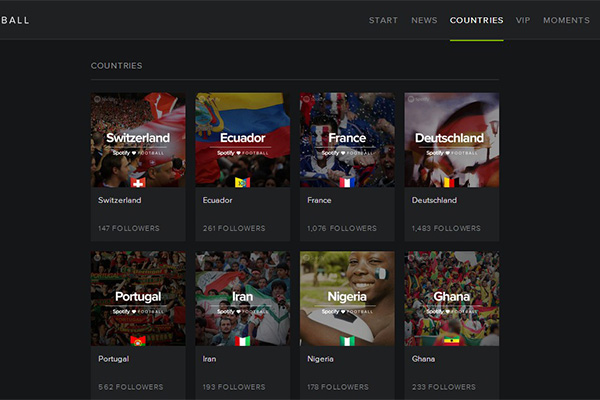Click the Iran flag icon
This screenshot has width=600, height=400.
pos(242,340)
